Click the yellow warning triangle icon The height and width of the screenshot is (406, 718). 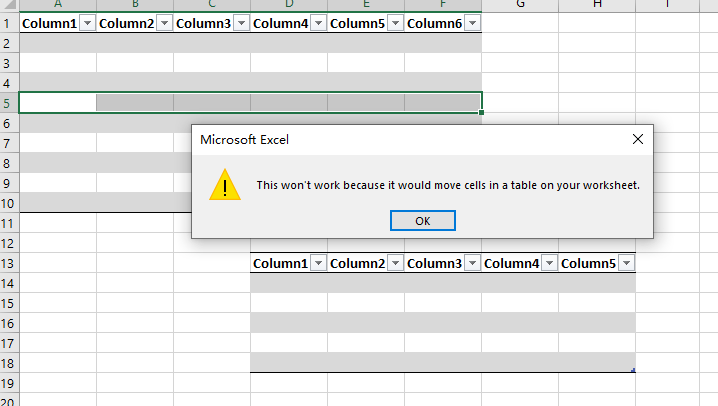(x=224, y=185)
